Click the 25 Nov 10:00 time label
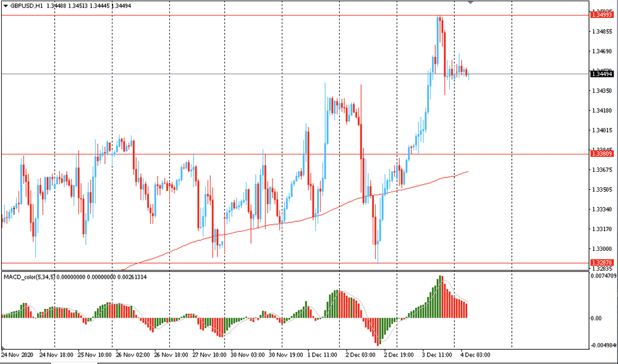Viewport: 618px width, 364px height. click(x=93, y=354)
